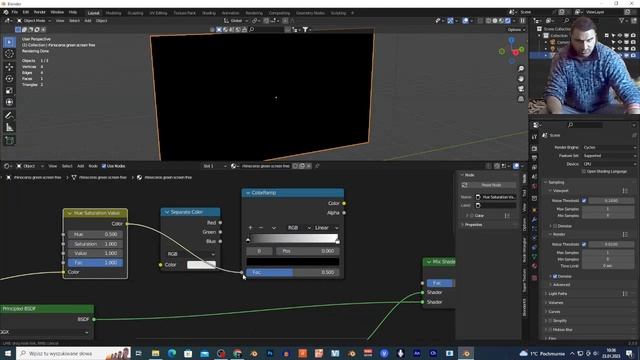The width and height of the screenshot is (640, 360).
Task: Select the Move tool
Action: pyautogui.click(x=9, y=67)
